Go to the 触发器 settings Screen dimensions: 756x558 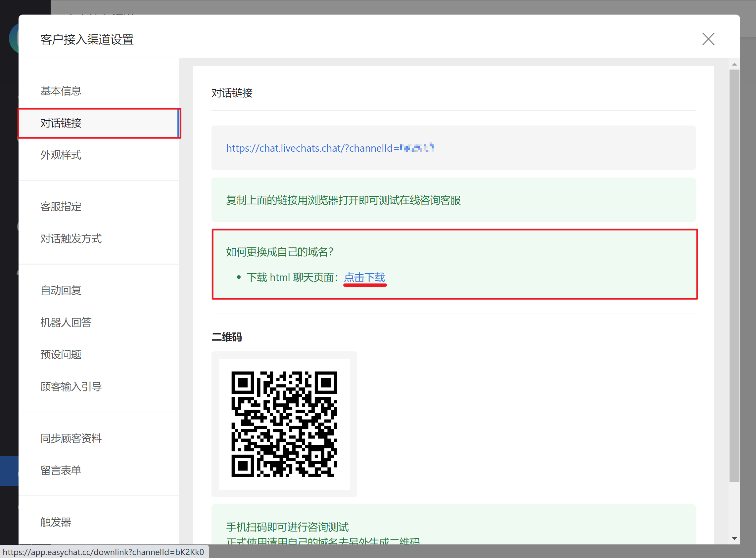pos(56,522)
